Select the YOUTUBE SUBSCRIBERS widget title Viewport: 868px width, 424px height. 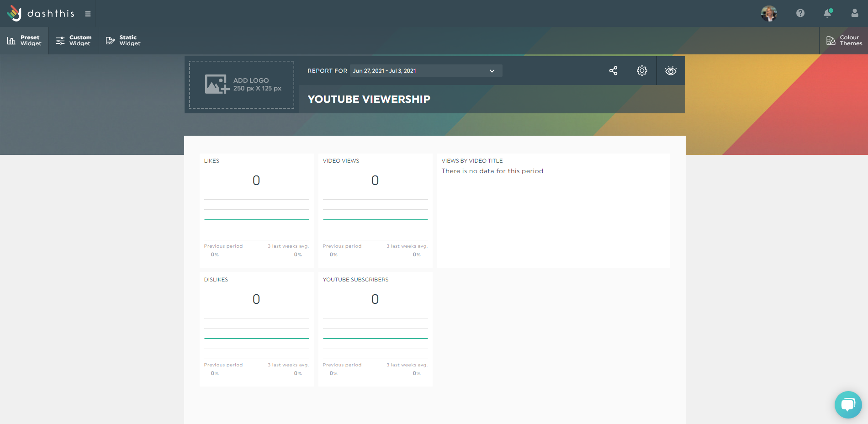[355, 280]
